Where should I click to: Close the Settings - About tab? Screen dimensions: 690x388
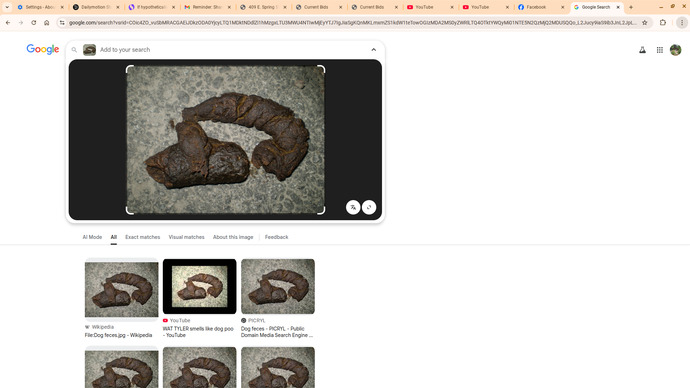click(62, 7)
